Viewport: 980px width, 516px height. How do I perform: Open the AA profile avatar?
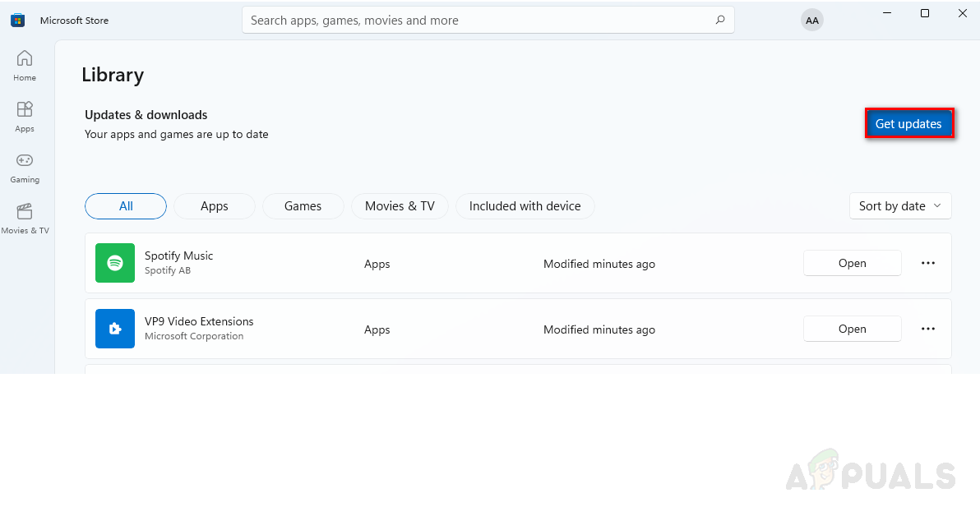point(812,21)
